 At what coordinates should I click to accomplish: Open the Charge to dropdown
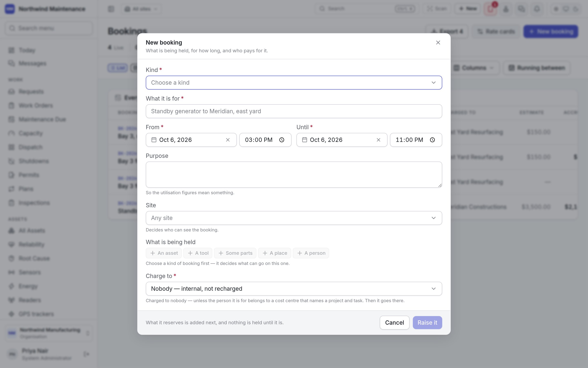(294, 289)
